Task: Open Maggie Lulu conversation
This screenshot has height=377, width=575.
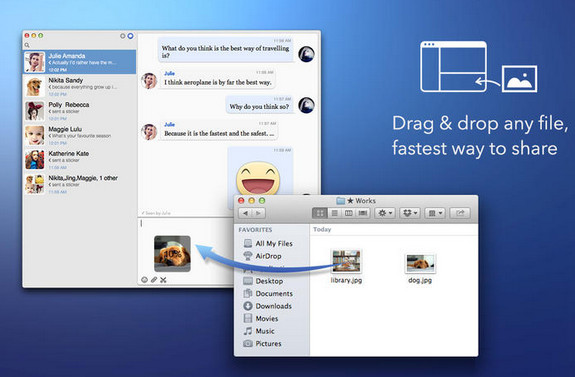Action: pyautogui.click(x=80, y=135)
